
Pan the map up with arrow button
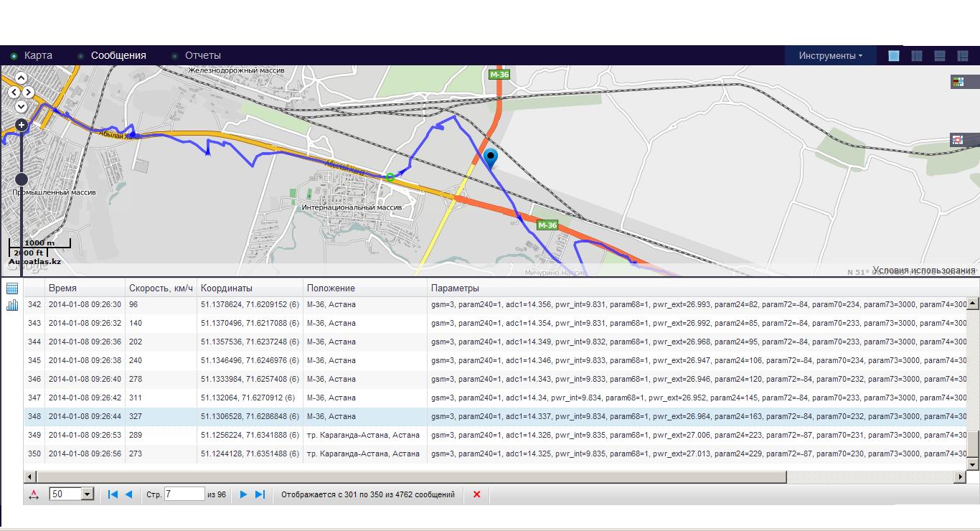[x=22, y=77]
